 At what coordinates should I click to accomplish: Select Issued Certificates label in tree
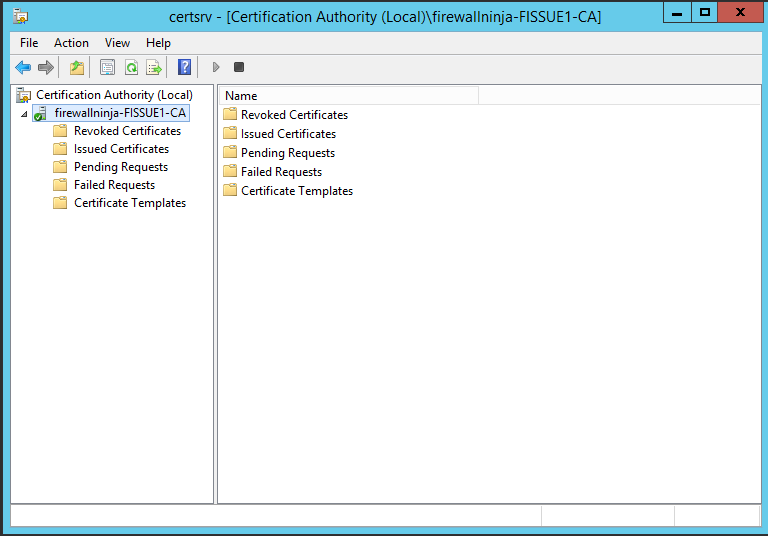click(x=121, y=149)
